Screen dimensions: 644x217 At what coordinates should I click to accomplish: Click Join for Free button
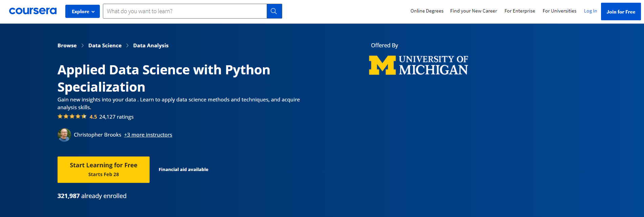tap(621, 11)
